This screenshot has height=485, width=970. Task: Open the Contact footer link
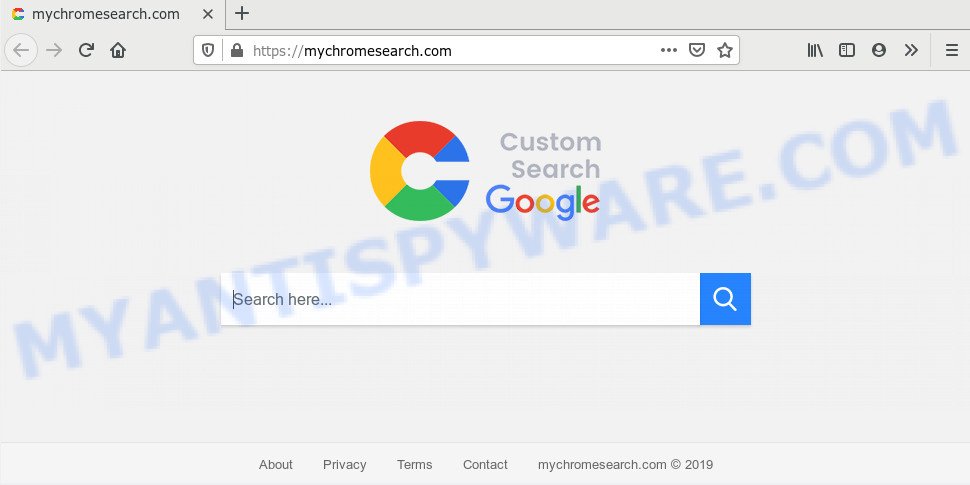click(x=485, y=465)
